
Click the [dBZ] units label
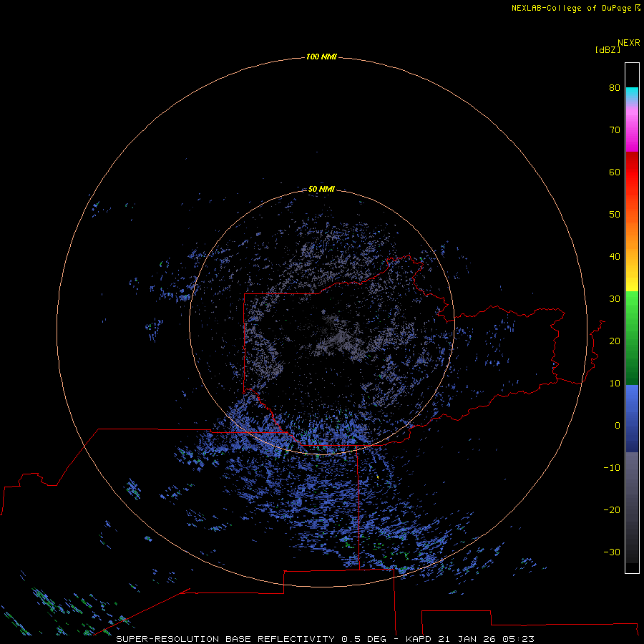[608, 49]
